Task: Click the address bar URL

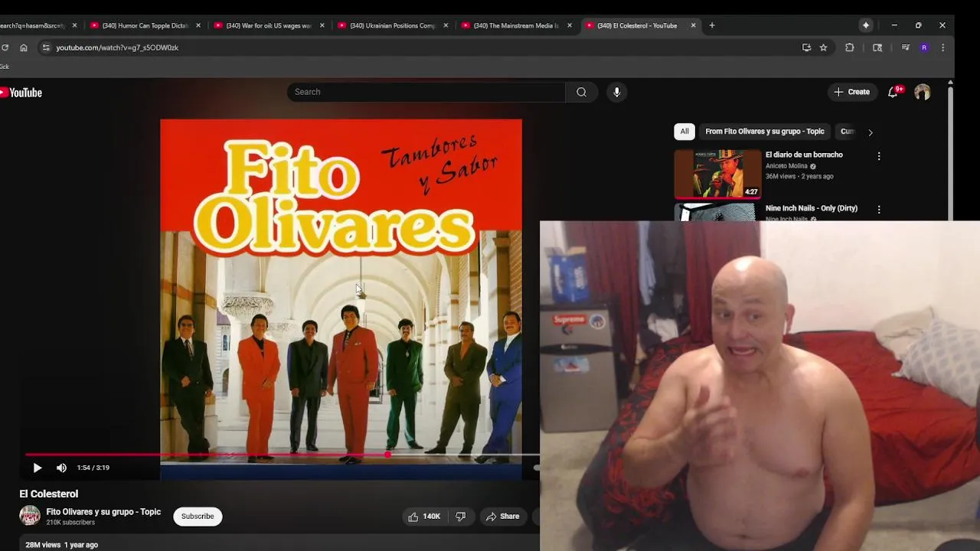Action: 117,47
